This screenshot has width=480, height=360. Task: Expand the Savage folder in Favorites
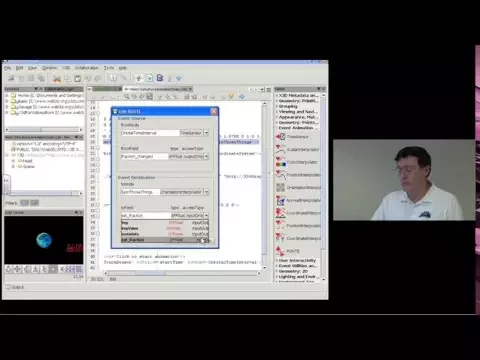click(x=7, y=107)
